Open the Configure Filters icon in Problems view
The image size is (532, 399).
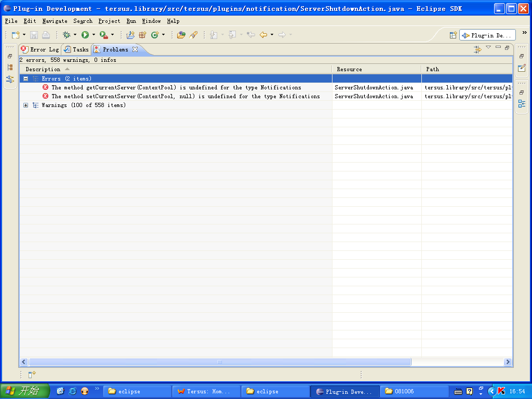(477, 49)
